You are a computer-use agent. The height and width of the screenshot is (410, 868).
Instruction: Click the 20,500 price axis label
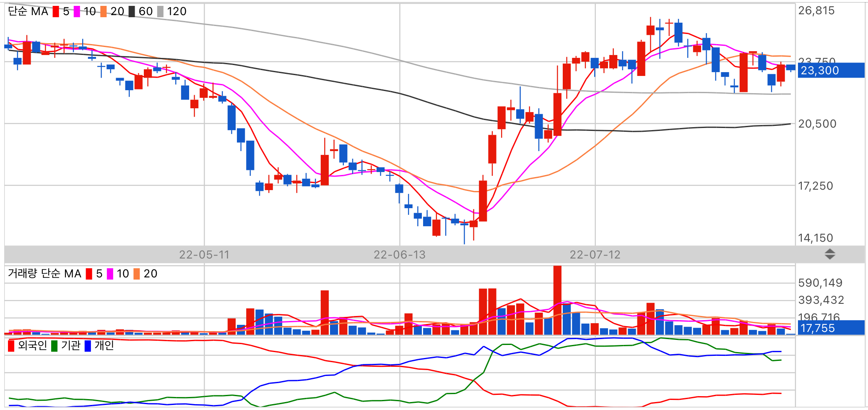point(817,124)
